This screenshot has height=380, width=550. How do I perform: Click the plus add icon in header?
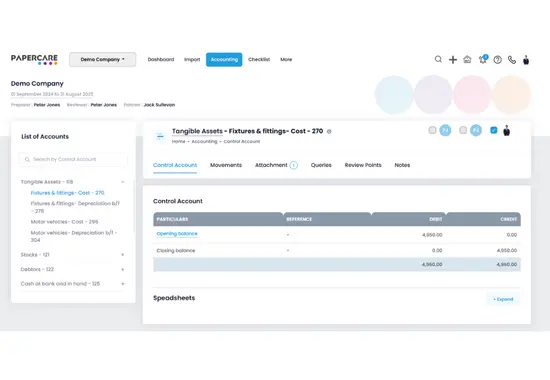[x=453, y=60]
